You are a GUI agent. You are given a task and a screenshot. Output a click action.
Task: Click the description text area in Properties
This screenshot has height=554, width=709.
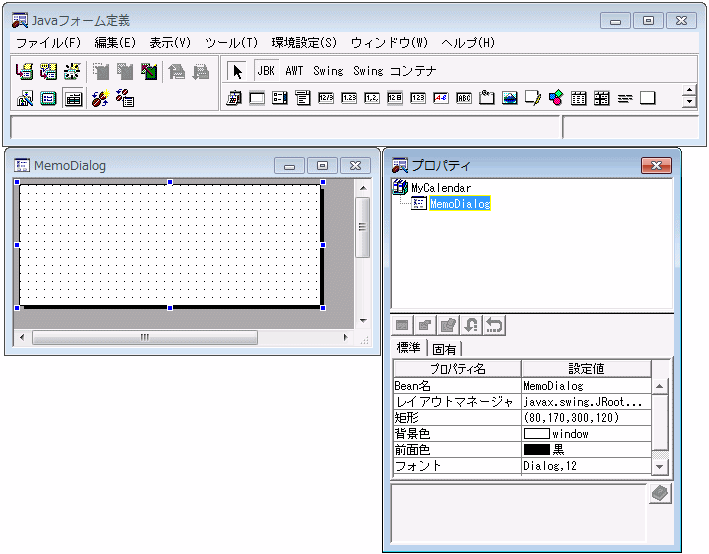point(519,513)
